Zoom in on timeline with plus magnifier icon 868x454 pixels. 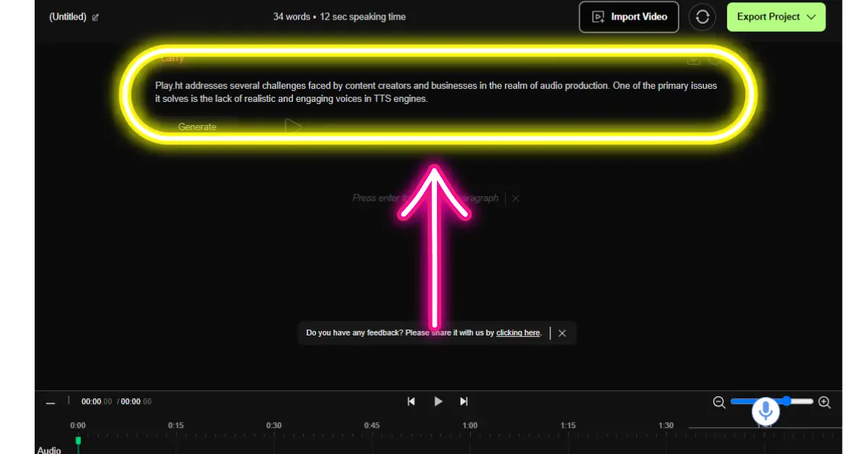824,402
